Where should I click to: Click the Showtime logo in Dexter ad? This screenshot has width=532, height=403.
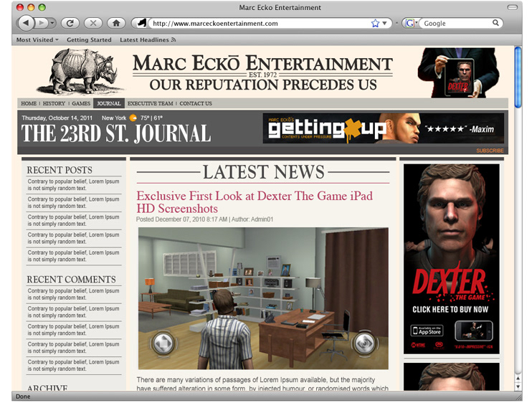click(418, 346)
